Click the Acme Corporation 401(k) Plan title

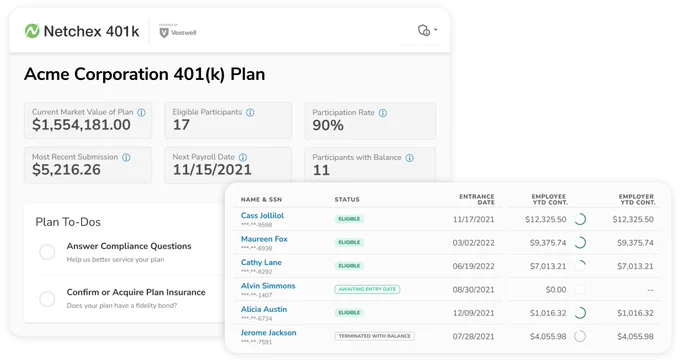(144, 75)
